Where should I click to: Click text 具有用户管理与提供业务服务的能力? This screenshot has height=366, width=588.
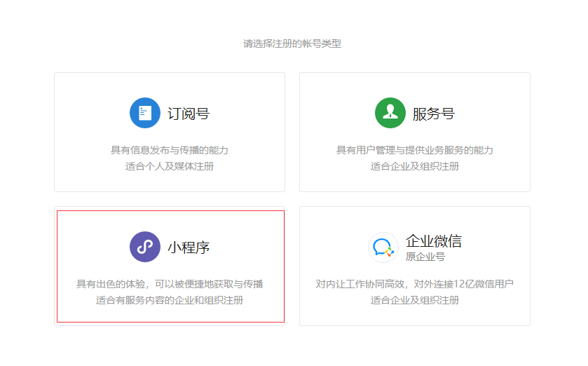point(415,150)
